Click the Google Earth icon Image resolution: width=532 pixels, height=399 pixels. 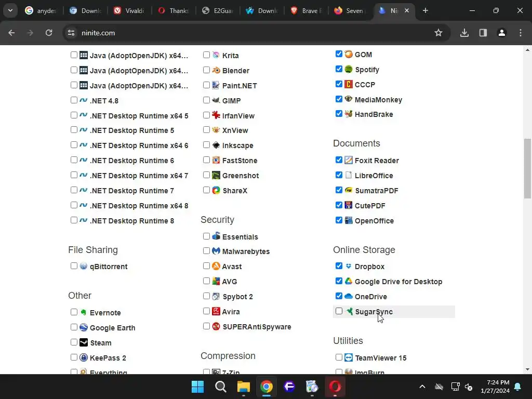pos(84,327)
